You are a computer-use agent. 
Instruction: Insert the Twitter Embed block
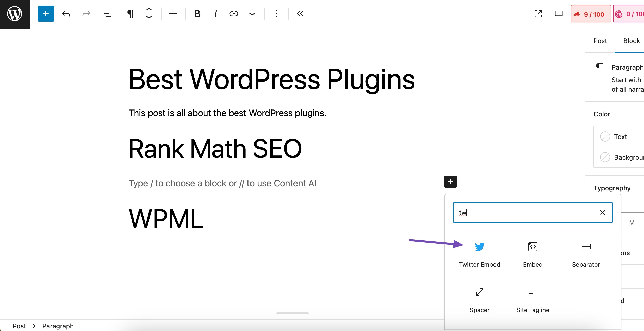click(x=479, y=254)
